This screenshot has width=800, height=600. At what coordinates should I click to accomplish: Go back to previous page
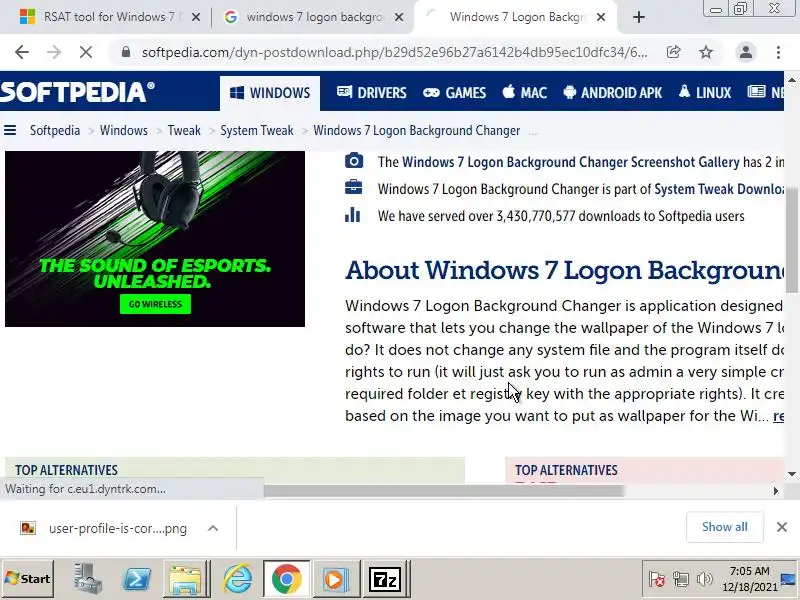point(22,52)
